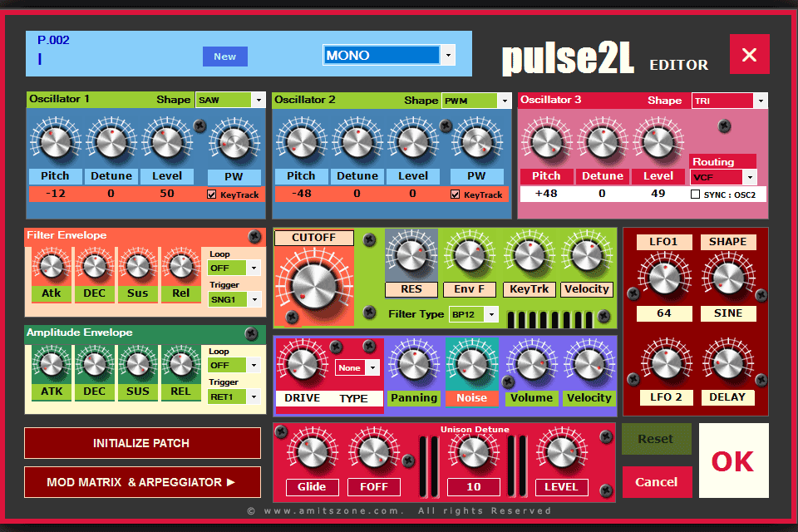Click the patch name field P.002
The width and height of the screenshot is (798, 532).
[x=52, y=40]
